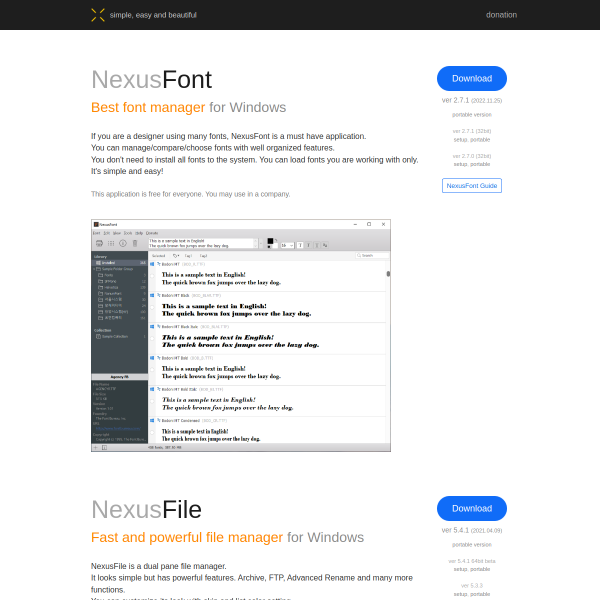Get the setup installer for NexusFont 2.7.0 32bit
Viewport: 600px width, 600px height.
coord(460,164)
